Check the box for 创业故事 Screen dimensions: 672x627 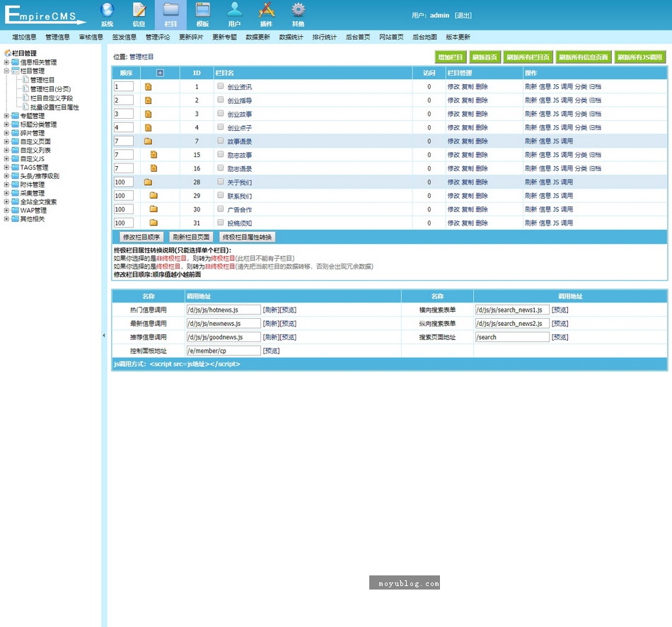point(220,114)
